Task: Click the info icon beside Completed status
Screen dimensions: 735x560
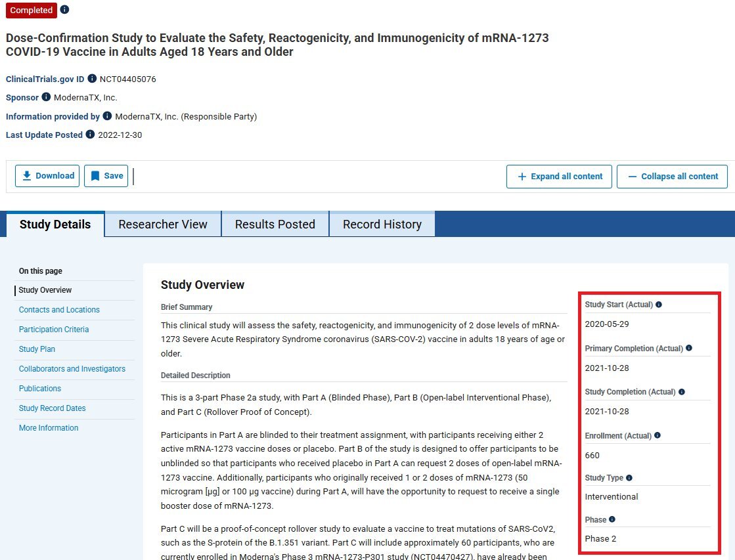Action: click(x=64, y=9)
